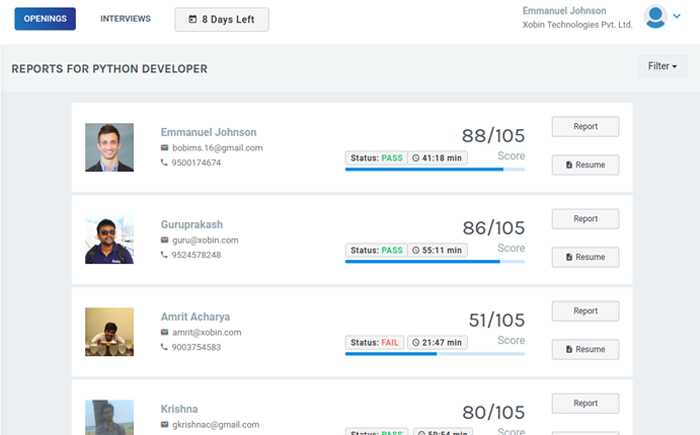Open the Openings tab
Image resolution: width=700 pixels, height=435 pixels.
pyautogui.click(x=45, y=19)
